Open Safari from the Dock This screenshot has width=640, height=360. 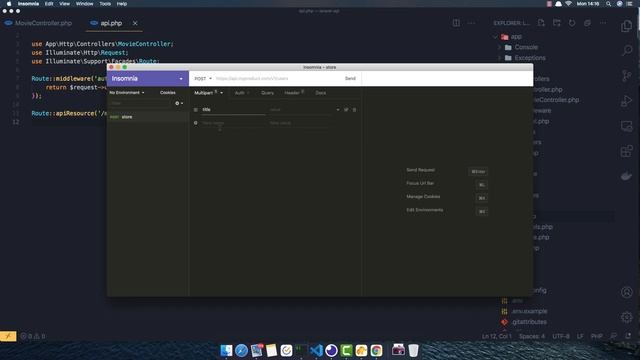[241, 350]
